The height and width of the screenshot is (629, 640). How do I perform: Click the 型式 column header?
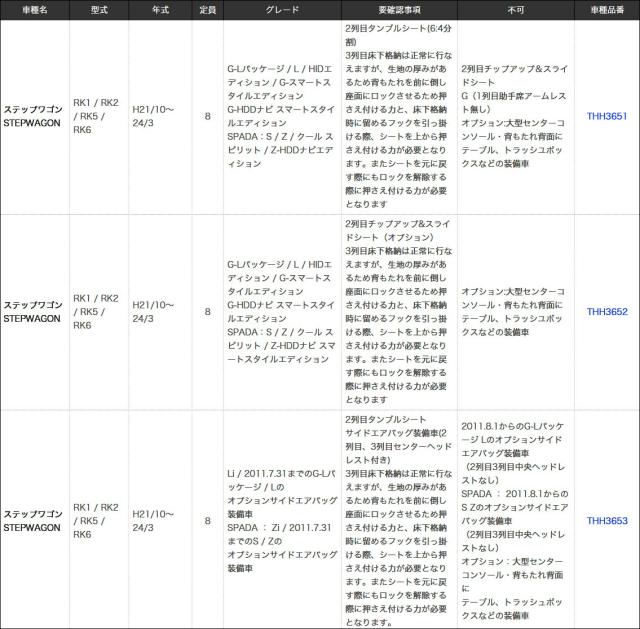click(99, 10)
